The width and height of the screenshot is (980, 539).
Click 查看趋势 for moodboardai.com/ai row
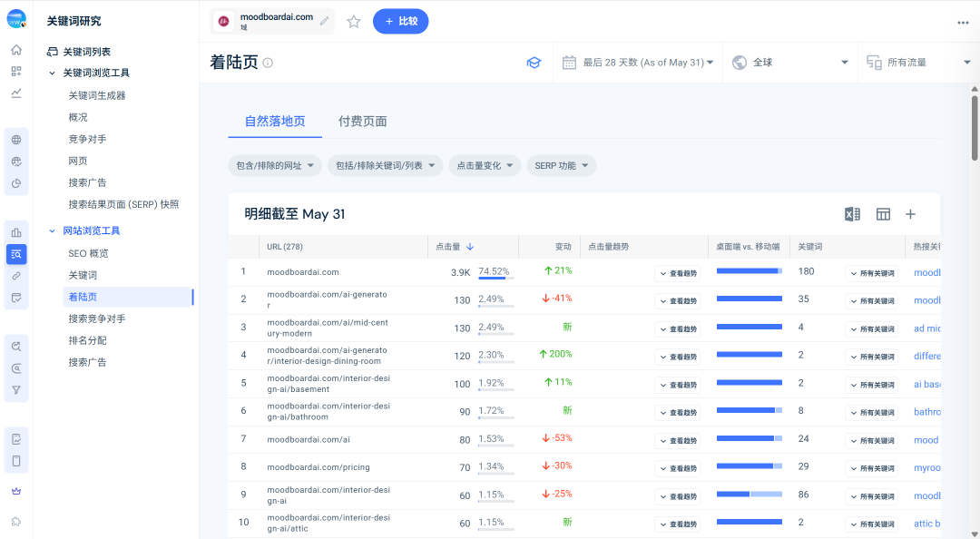pyautogui.click(x=678, y=441)
